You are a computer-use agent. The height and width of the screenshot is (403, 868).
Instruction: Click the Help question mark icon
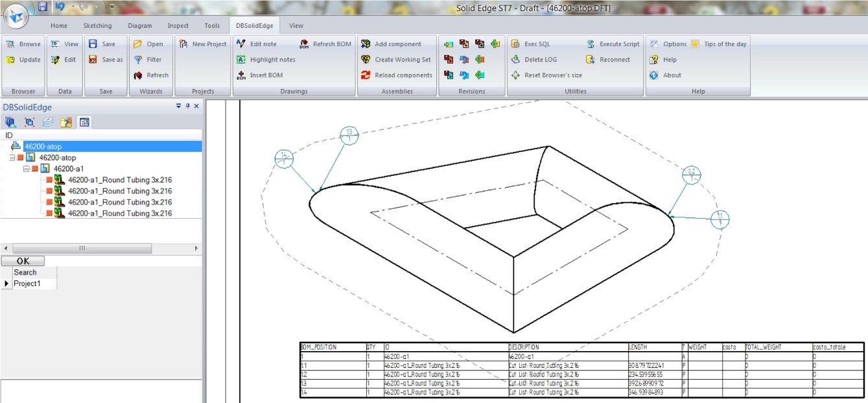[654, 60]
